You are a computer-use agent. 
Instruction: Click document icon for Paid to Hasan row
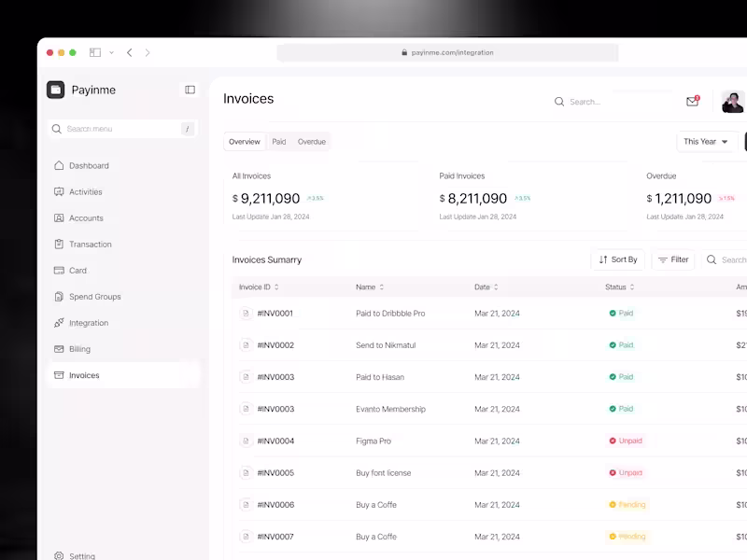coord(246,377)
